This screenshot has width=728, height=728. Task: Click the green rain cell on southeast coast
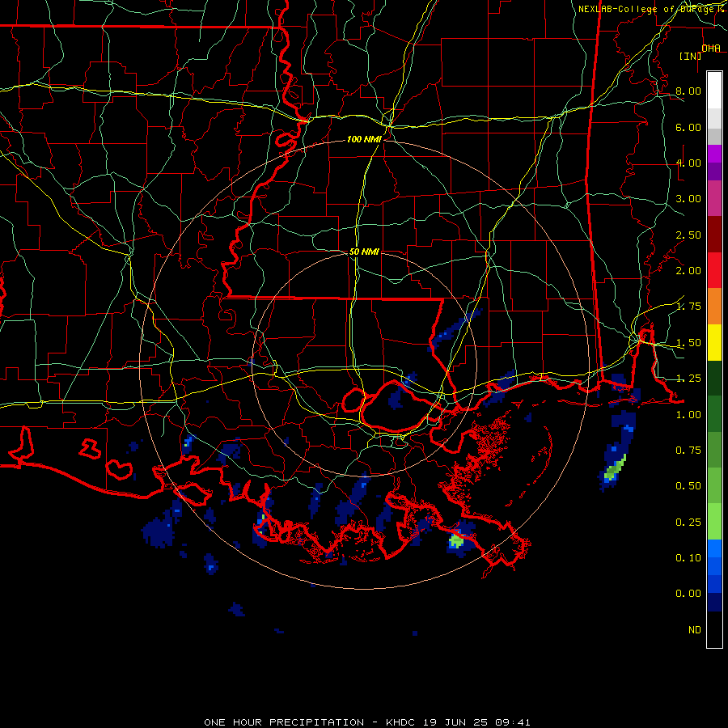tap(456, 540)
